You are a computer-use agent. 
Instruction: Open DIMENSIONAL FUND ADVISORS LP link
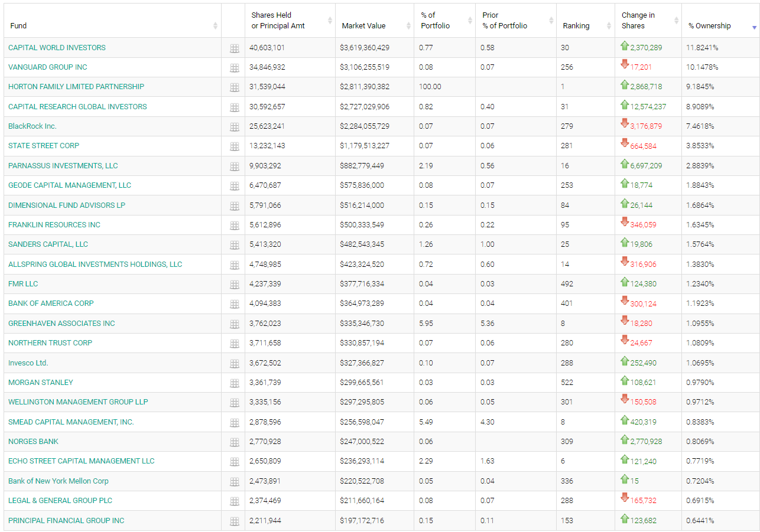tap(67, 205)
